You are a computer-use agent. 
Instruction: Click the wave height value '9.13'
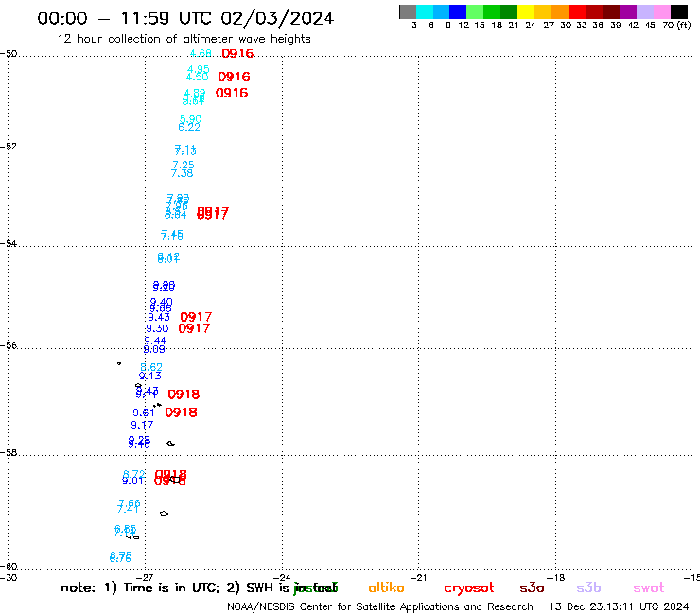tap(150, 376)
